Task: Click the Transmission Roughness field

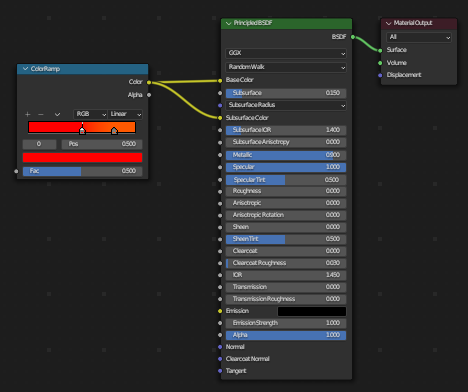Action: tap(286, 299)
